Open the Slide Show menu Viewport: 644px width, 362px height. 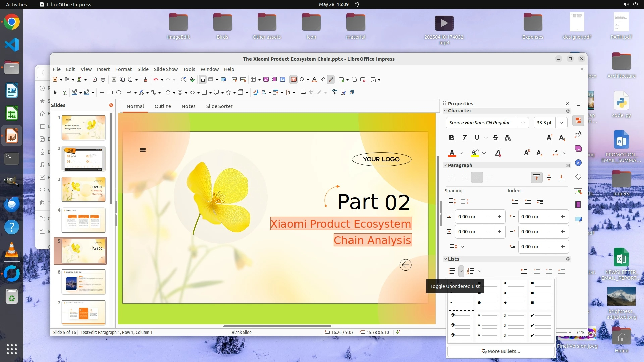[x=166, y=69]
